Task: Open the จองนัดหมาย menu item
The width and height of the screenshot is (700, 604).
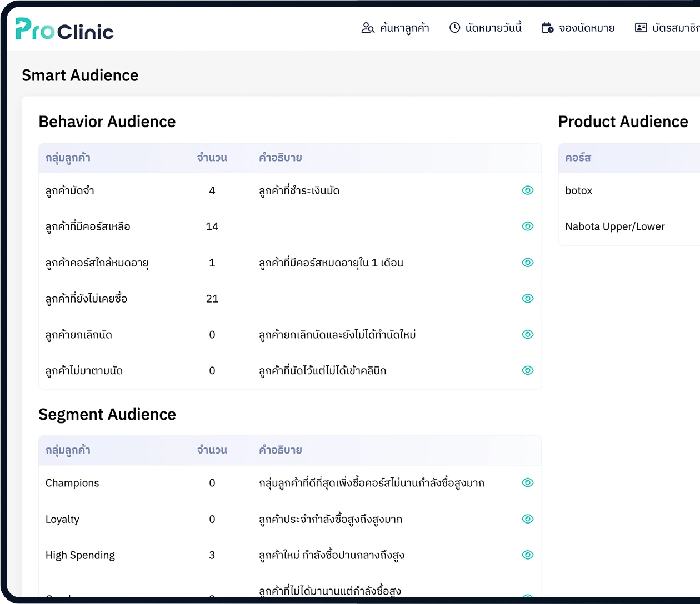Action: point(586,28)
